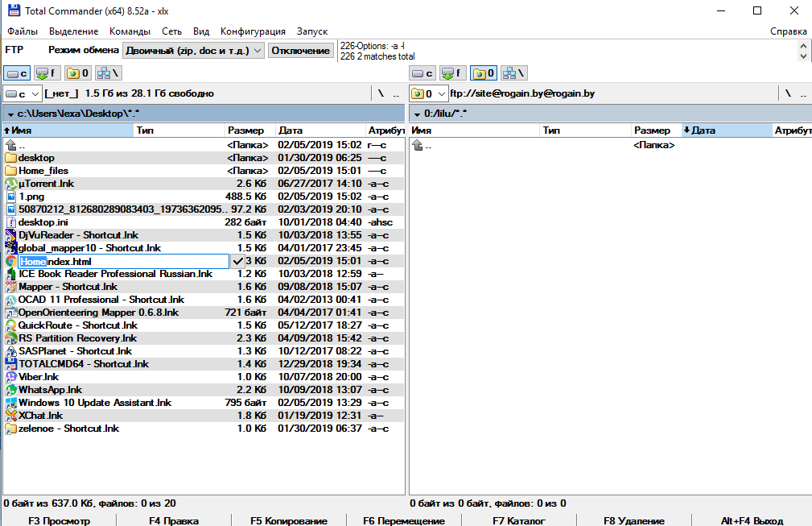Click F8 Удаление button
The width and height of the screenshot is (812, 526).
(634, 520)
